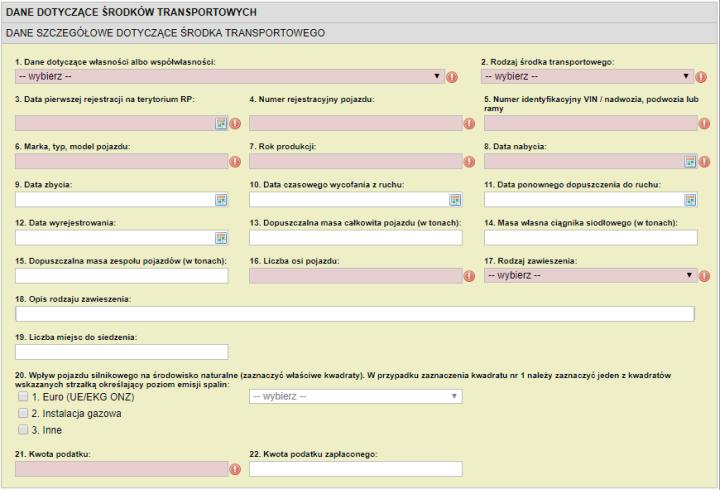Click the Liczba osi pojazdu input
Viewport: 720px width, 490px height.
[355, 276]
